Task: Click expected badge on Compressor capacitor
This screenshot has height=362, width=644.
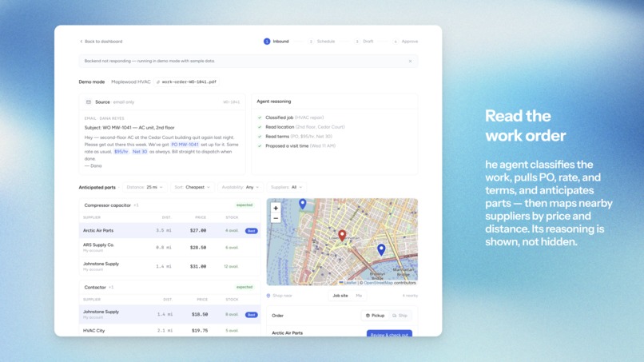Action: [244, 205]
